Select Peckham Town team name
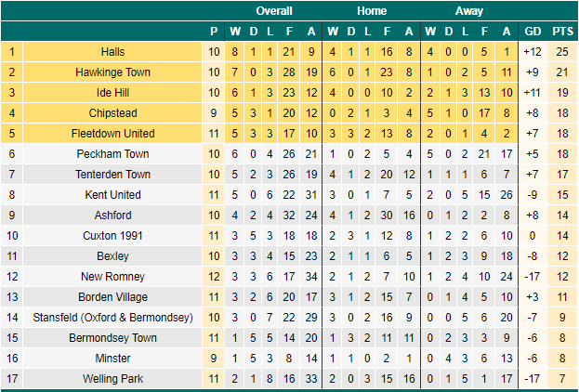579x392 pixels. pyautogui.click(x=112, y=154)
